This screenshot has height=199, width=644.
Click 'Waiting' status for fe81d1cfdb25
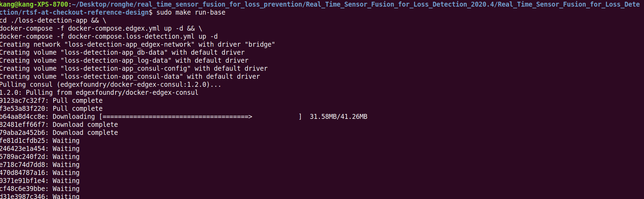66,141
